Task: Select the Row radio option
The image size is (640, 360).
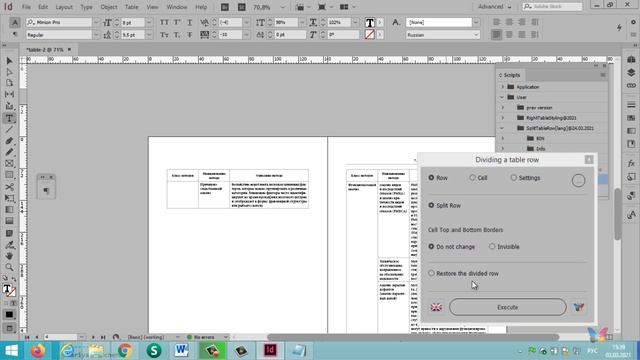Action: pyautogui.click(x=438, y=178)
